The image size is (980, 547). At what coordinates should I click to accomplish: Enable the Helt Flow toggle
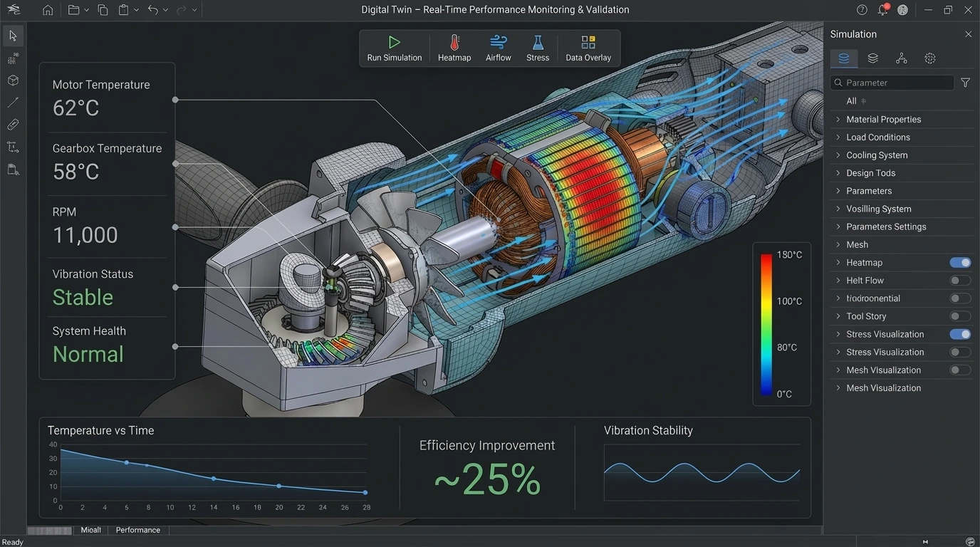tap(960, 281)
